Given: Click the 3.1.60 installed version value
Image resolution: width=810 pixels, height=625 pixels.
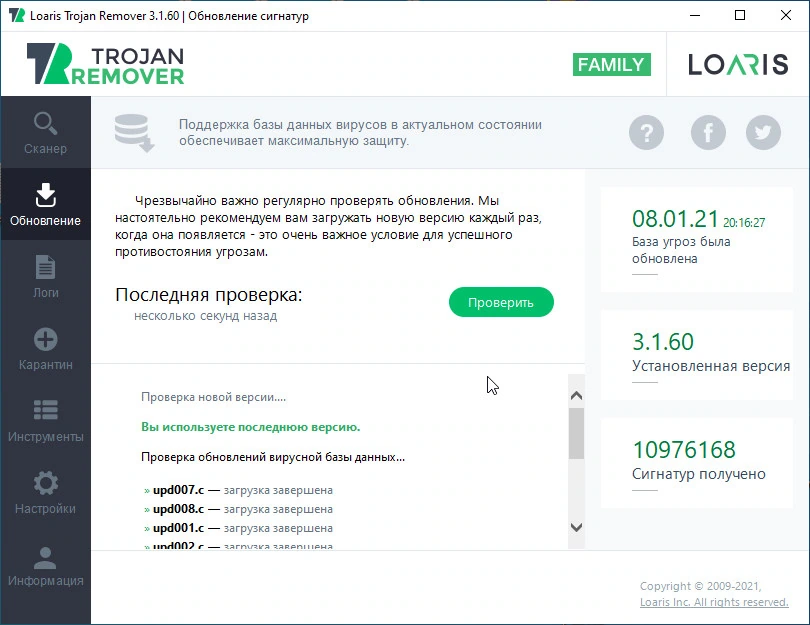Looking at the screenshot, I should [663, 342].
